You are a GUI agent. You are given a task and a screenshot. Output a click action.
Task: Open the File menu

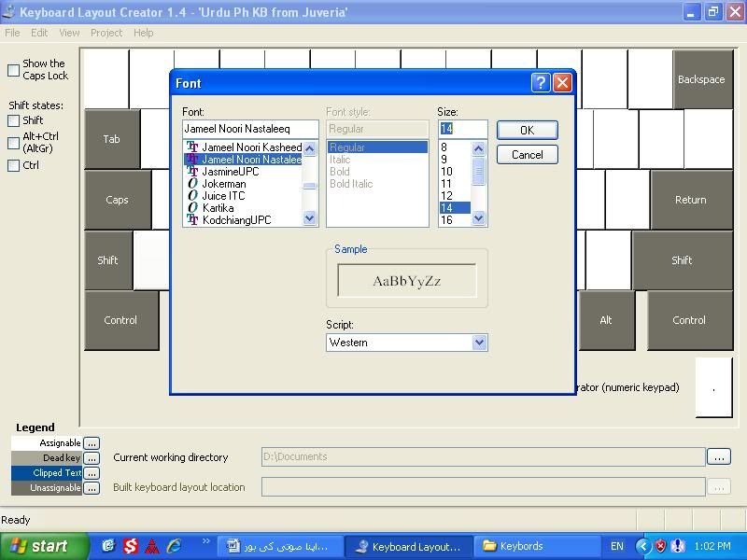pos(12,33)
